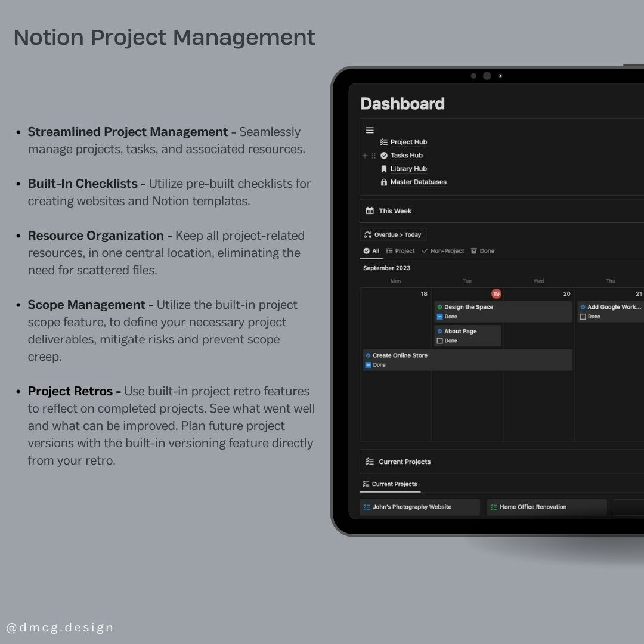Open the Project Hub link

point(408,142)
